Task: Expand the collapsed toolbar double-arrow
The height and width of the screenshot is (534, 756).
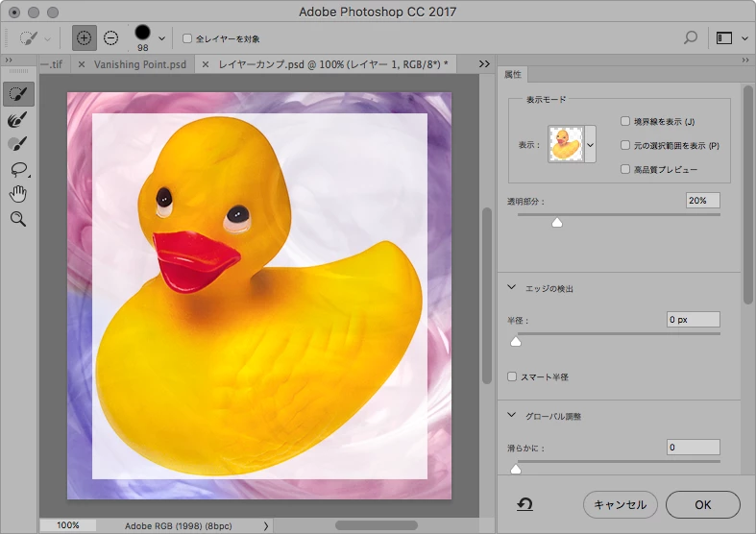Action: (x=9, y=61)
